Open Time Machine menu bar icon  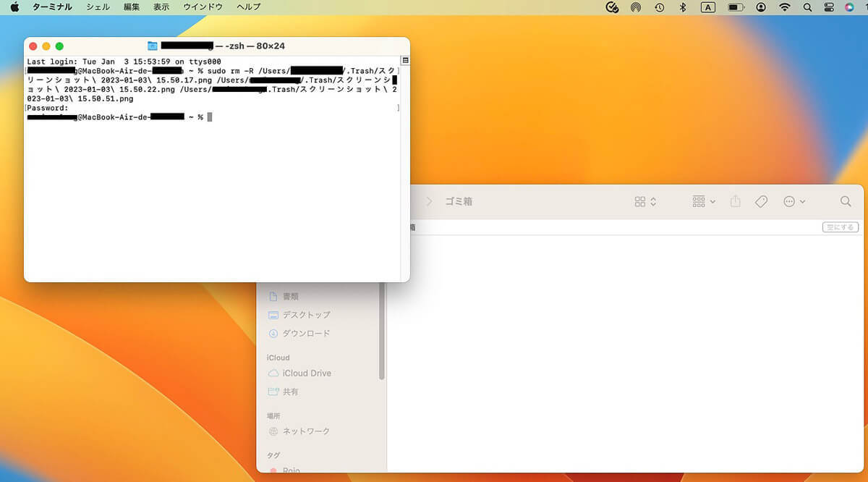[659, 7]
